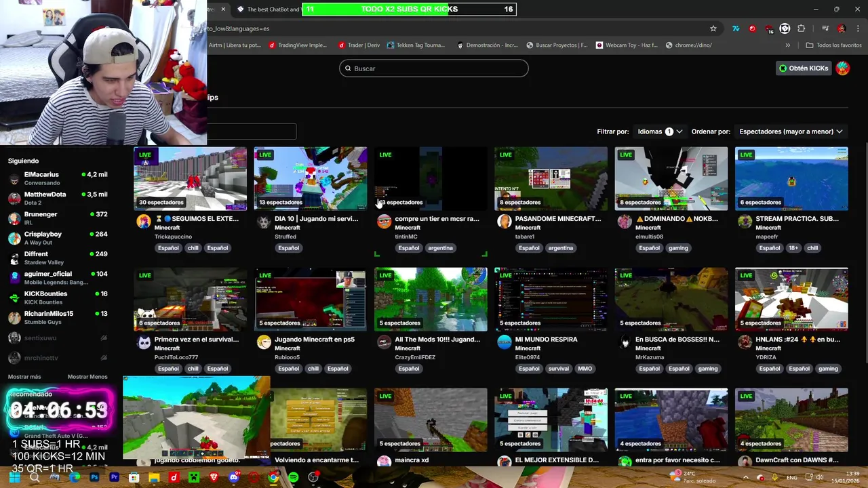
Task: Open Todos los favoritos folder
Action: 833,45
